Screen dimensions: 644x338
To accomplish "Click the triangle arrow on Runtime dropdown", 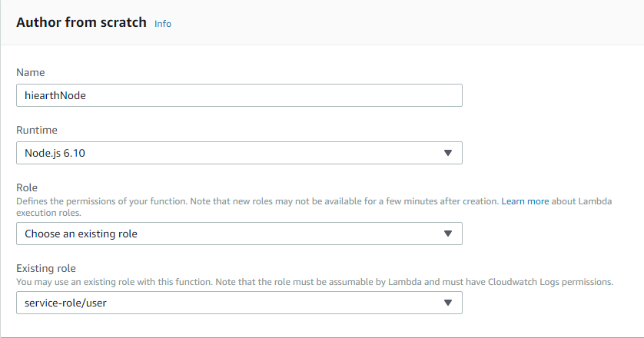I will 449,153.
